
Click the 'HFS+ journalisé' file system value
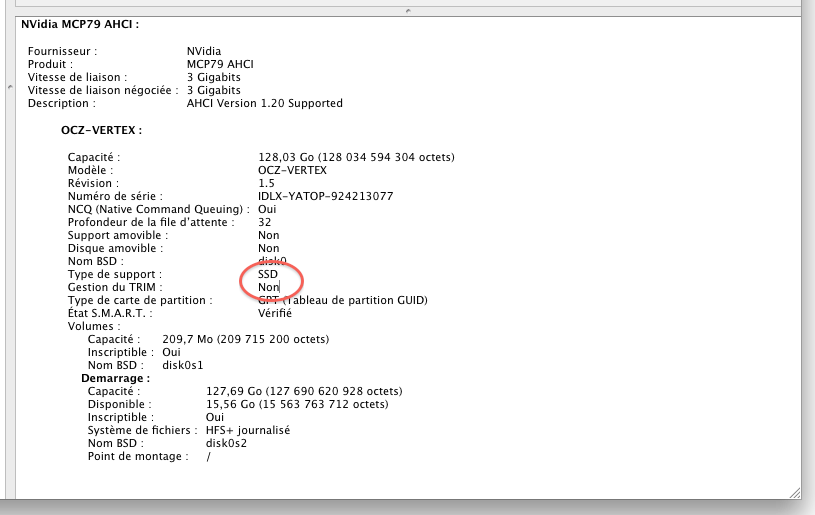tap(248, 430)
